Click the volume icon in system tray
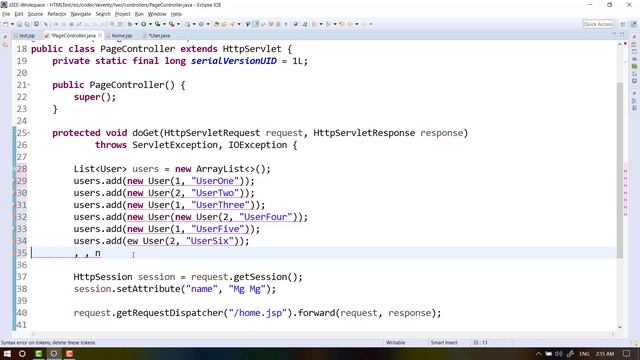Viewport: 640px width, 360px height. (x=559, y=353)
